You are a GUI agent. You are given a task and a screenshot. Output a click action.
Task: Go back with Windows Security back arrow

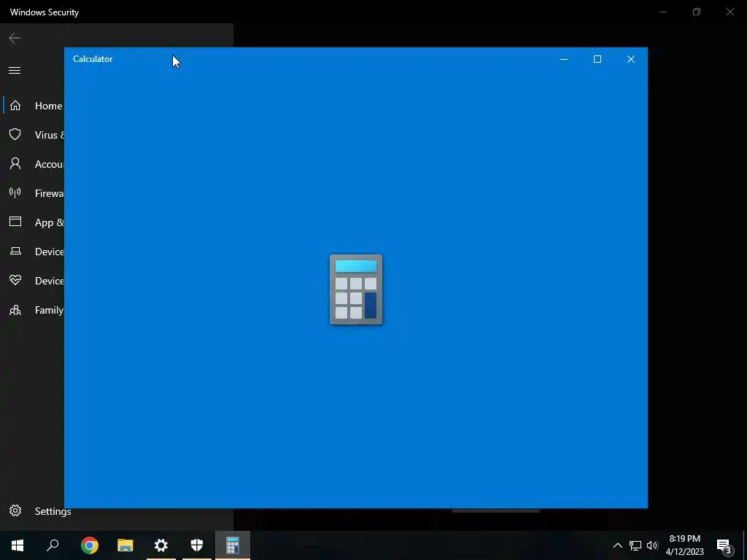point(15,38)
